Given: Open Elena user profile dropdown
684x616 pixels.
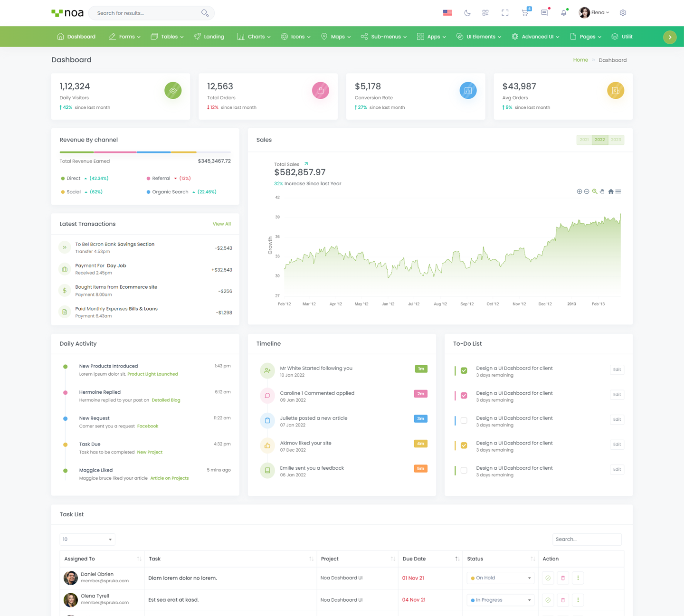Looking at the screenshot, I should tap(594, 13).
